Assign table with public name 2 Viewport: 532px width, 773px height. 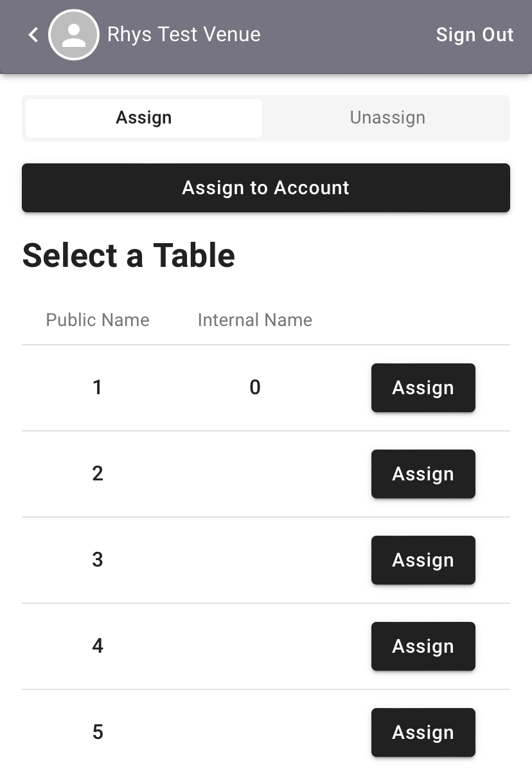click(x=423, y=474)
